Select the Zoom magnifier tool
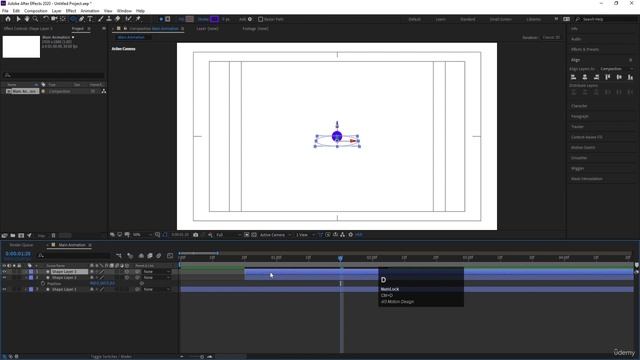This screenshot has width=640, height=360. click(x=36, y=19)
